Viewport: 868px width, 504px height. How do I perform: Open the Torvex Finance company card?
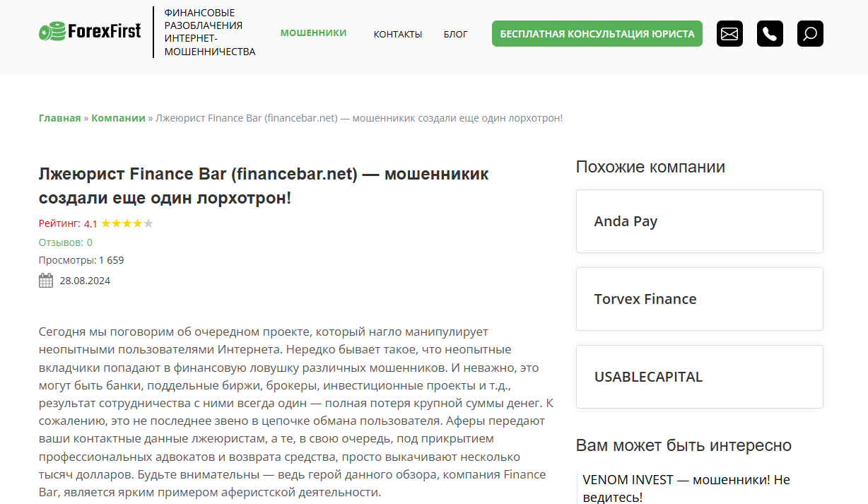click(700, 299)
